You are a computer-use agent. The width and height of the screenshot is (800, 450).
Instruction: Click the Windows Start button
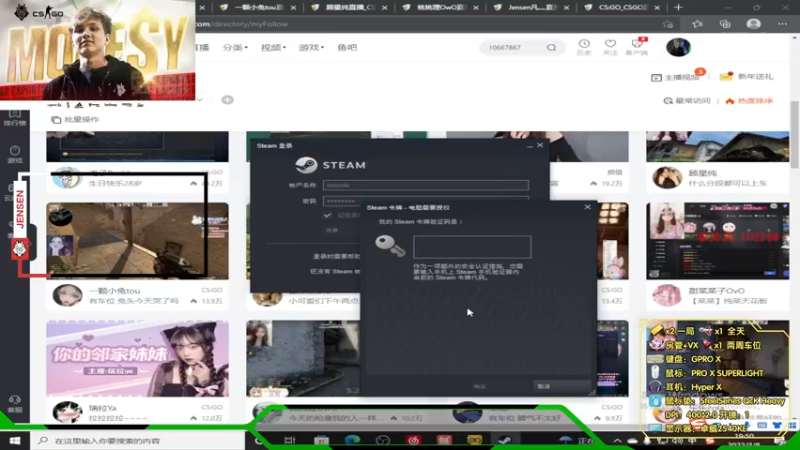click(x=15, y=440)
